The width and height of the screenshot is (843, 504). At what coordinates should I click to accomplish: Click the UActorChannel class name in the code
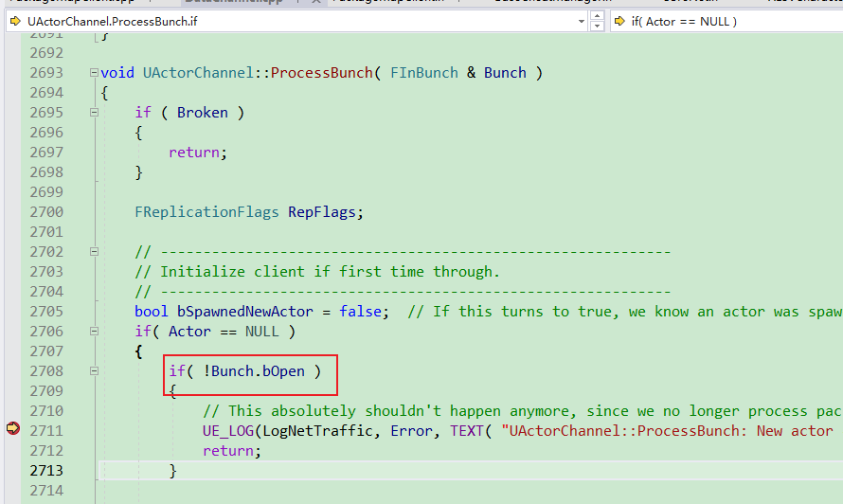click(x=198, y=73)
